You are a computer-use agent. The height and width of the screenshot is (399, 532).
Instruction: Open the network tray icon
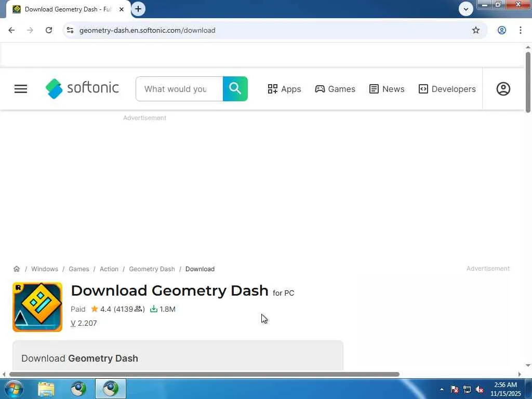click(467, 389)
